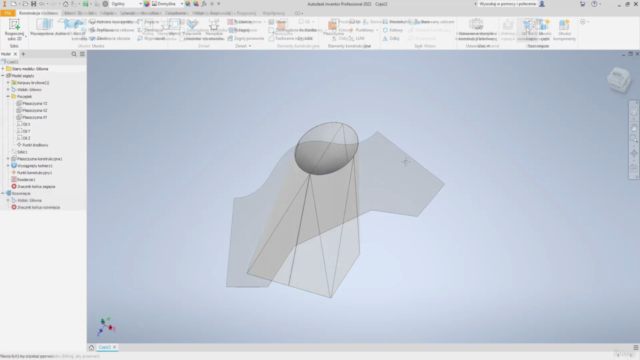
Task: Open the Help question mark icon
Action: (x=594, y=4)
